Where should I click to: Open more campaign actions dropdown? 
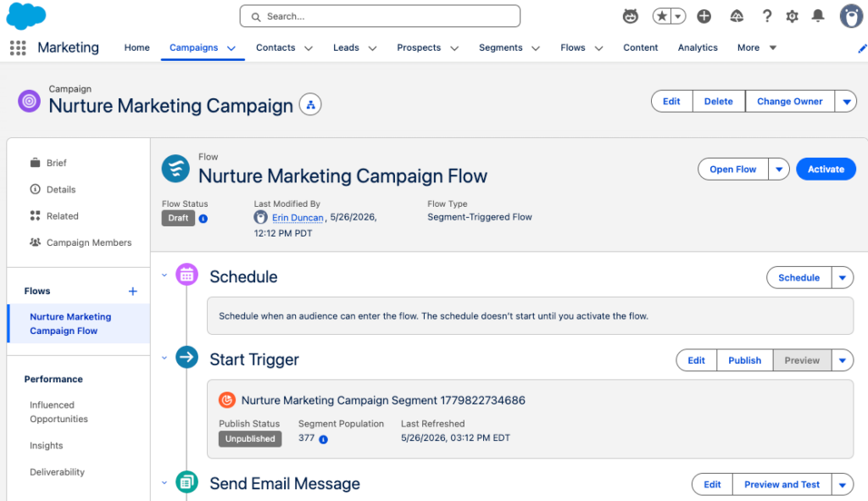847,102
